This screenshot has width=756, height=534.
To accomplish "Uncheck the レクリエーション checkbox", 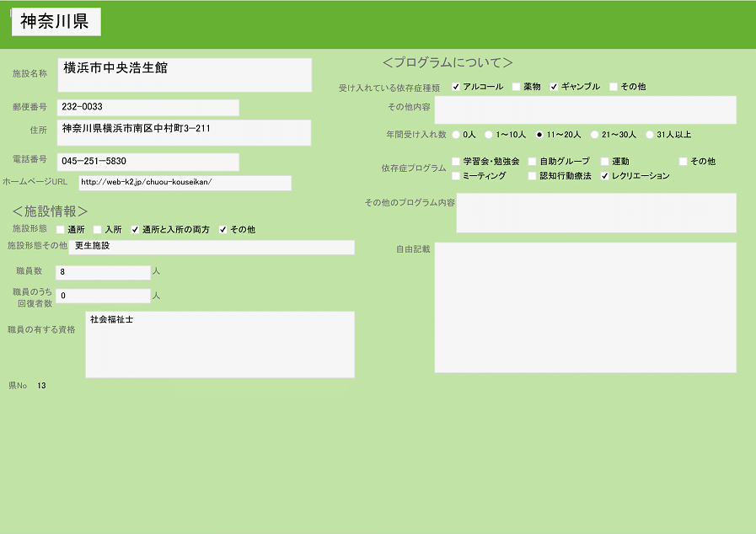I will pyautogui.click(x=604, y=176).
